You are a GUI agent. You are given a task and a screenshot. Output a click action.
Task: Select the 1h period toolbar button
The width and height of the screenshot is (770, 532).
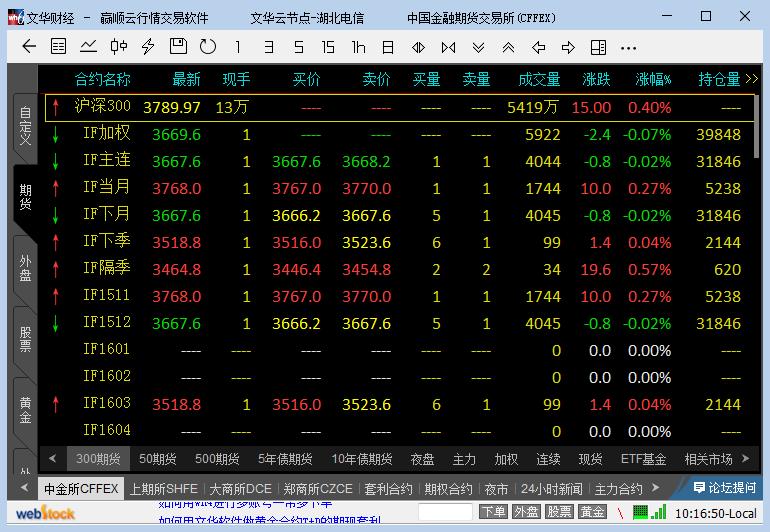(358, 47)
